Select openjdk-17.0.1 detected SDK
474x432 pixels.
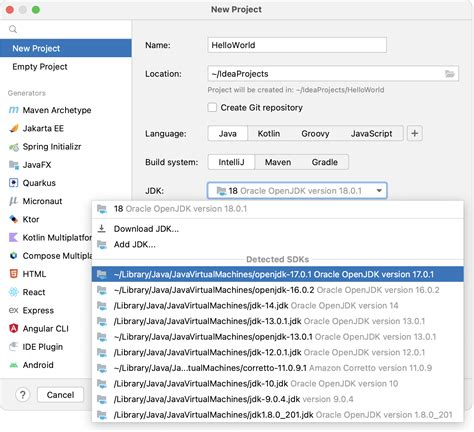pyautogui.click(x=278, y=274)
